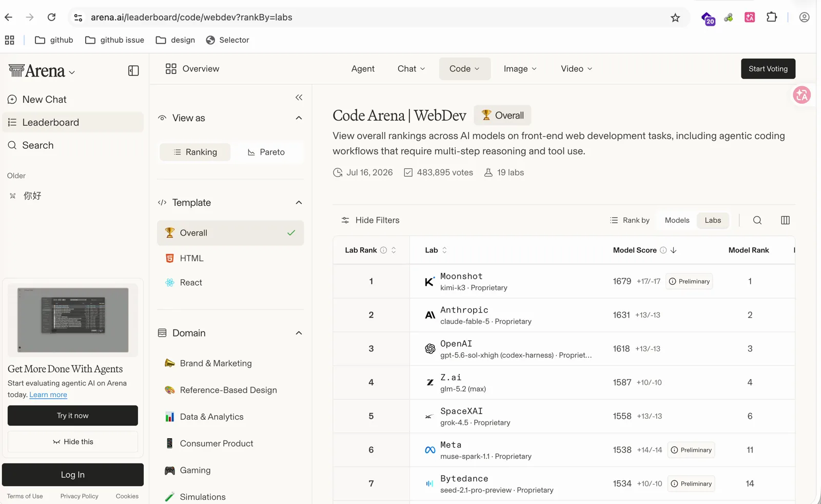This screenshot has height=504, width=821.
Task: Collapse the Domain section
Action: (299, 333)
